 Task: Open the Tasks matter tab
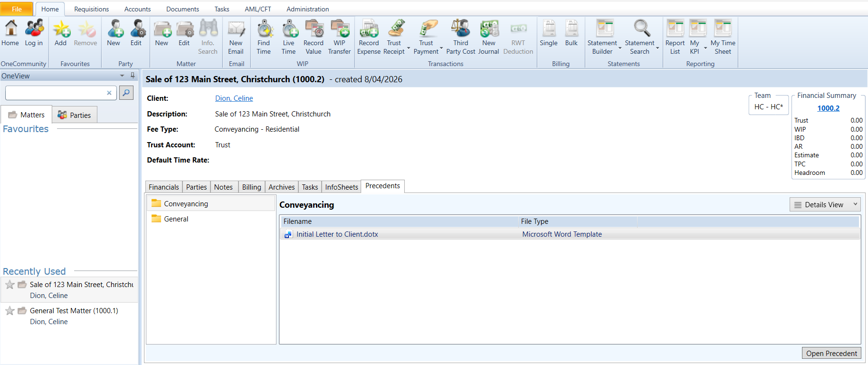310,187
